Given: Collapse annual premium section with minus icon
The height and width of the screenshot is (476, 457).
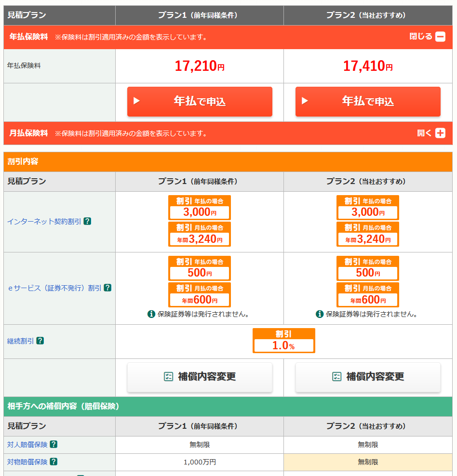Looking at the screenshot, I should 440,37.
